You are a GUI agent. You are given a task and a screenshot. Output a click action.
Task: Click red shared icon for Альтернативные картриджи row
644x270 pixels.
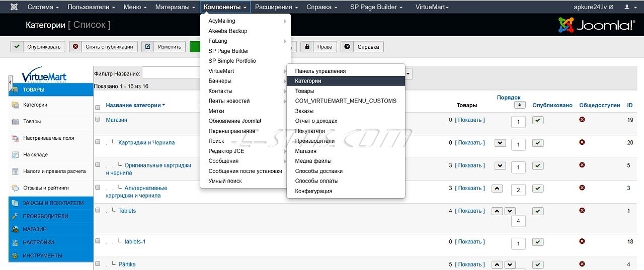pos(582,188)
